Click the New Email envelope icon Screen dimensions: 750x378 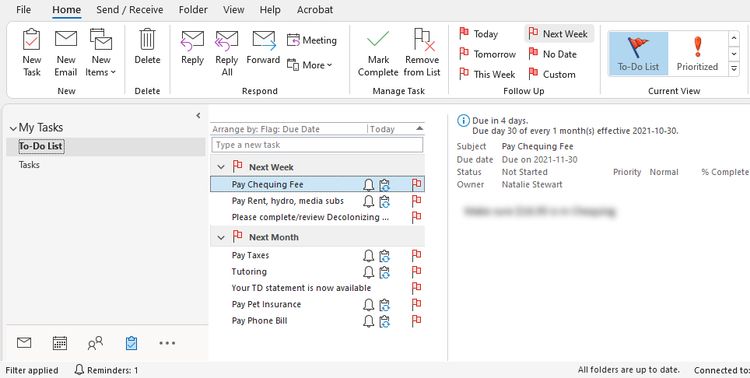click(x=66, y=39)
